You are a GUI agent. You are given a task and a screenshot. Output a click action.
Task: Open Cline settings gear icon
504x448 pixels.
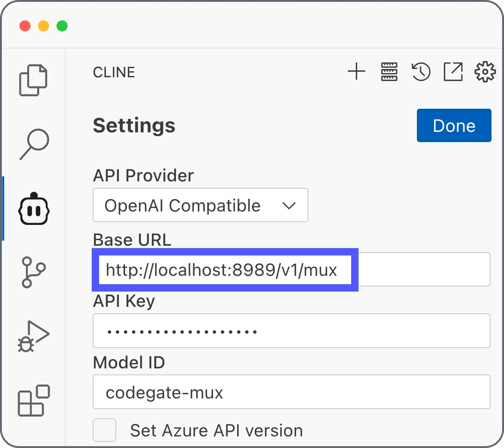[x=485, y=72]
